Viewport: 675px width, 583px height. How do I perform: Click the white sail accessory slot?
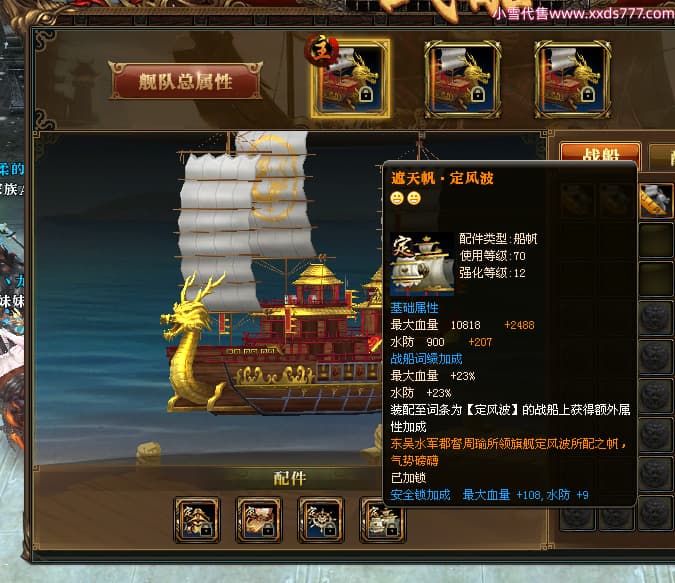point(381,519)
